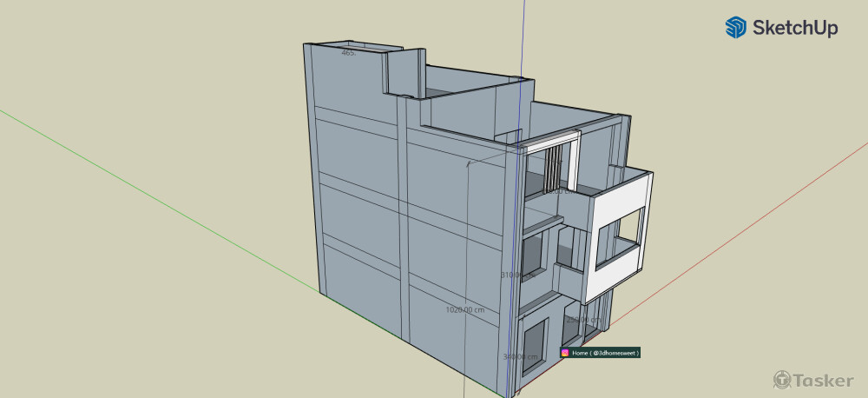
Task: Click the Tasker watermark icon
Action: click(x=781, y=379)
